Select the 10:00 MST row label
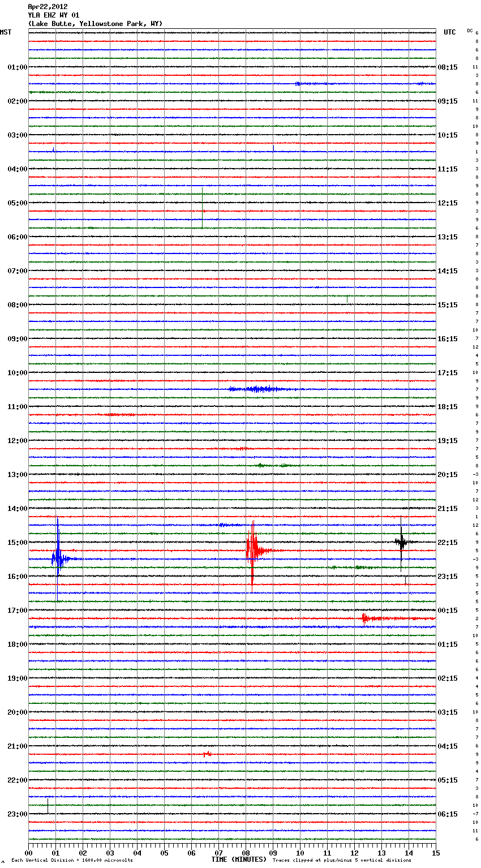Screen dimensions: 481x868 pos(18,373)
